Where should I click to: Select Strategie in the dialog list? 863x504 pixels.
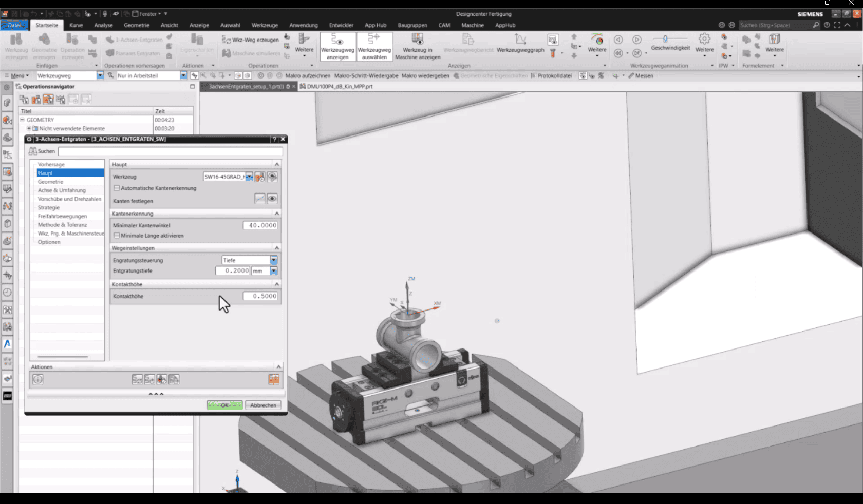pyautogui.click(x=49, y=208)
